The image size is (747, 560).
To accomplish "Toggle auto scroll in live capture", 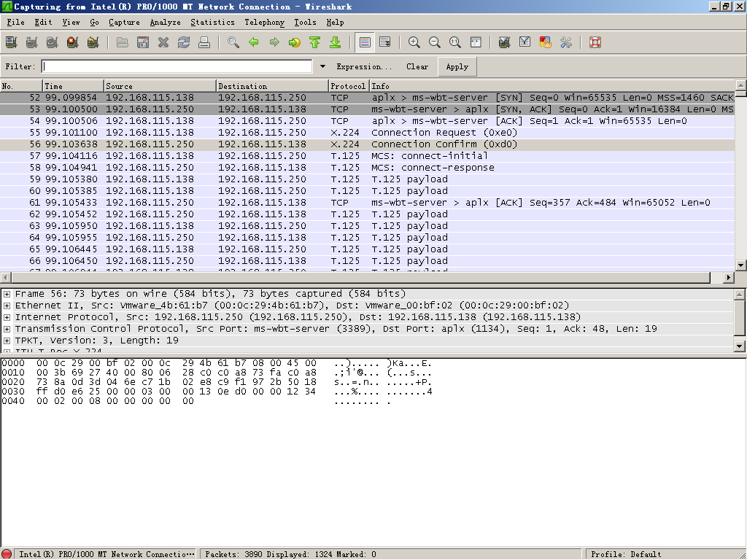I will pos(385,42).
